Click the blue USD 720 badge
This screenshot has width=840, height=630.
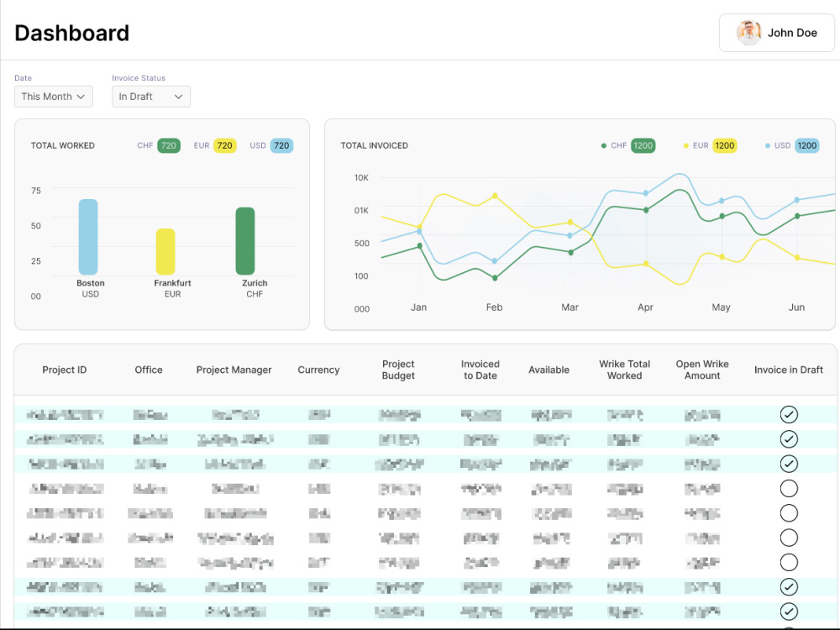(x=281, y=145)
